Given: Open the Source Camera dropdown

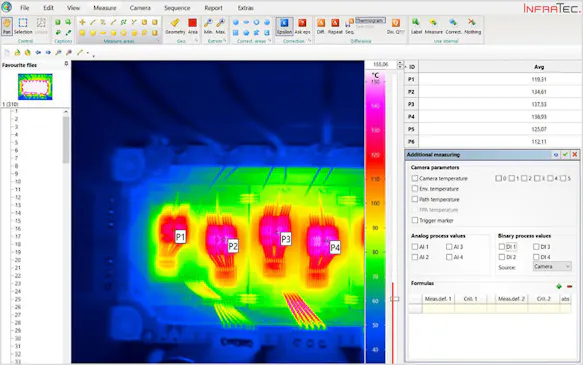Looking at the screenshot, I should (x=552, y=267).
